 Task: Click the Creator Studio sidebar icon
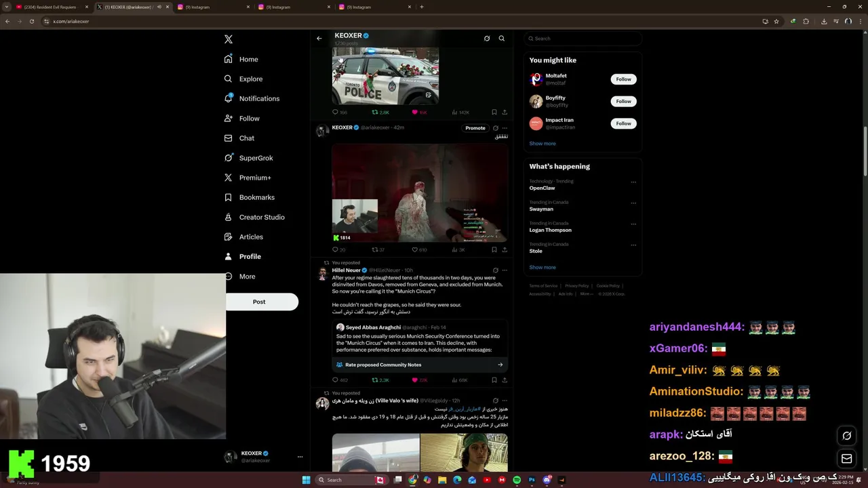[229, 217]
